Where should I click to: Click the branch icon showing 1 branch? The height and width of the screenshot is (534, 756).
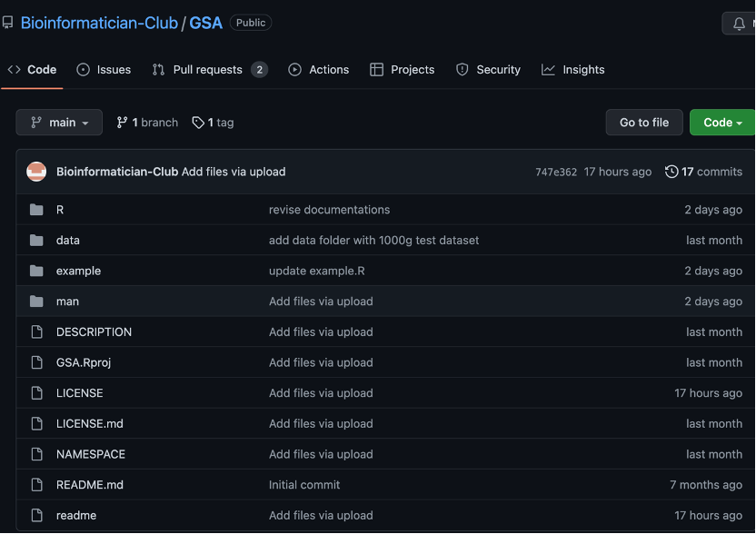[123, 123]
